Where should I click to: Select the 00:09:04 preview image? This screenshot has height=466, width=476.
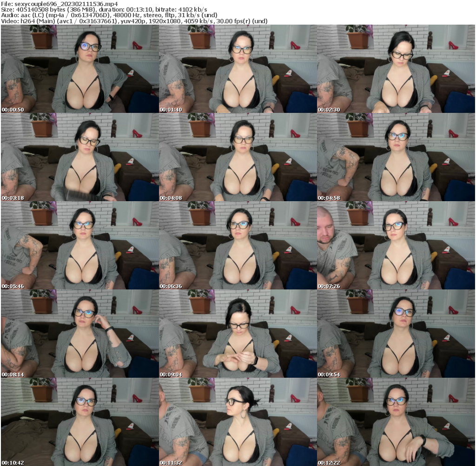pos(238,332)
